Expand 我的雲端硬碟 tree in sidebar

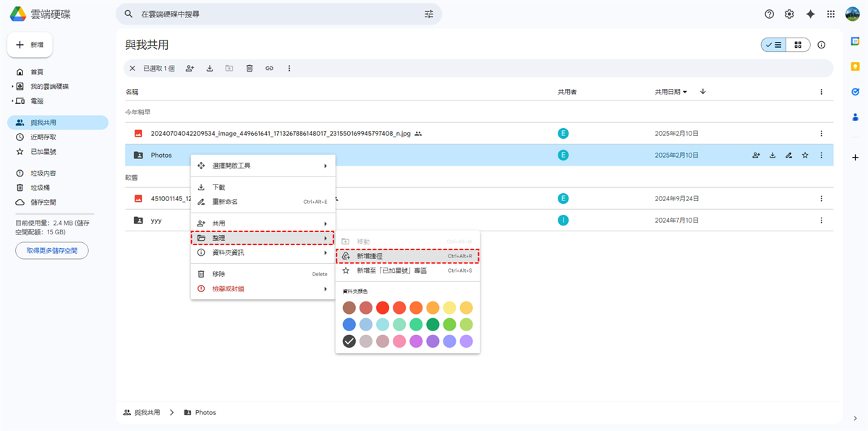click(x=12, y=87)
